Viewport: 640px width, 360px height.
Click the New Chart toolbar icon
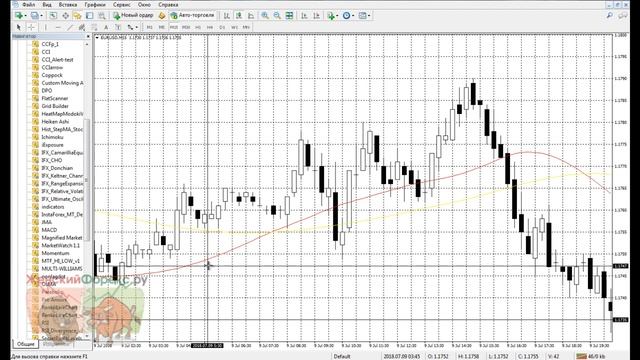(x=18, y=16)
